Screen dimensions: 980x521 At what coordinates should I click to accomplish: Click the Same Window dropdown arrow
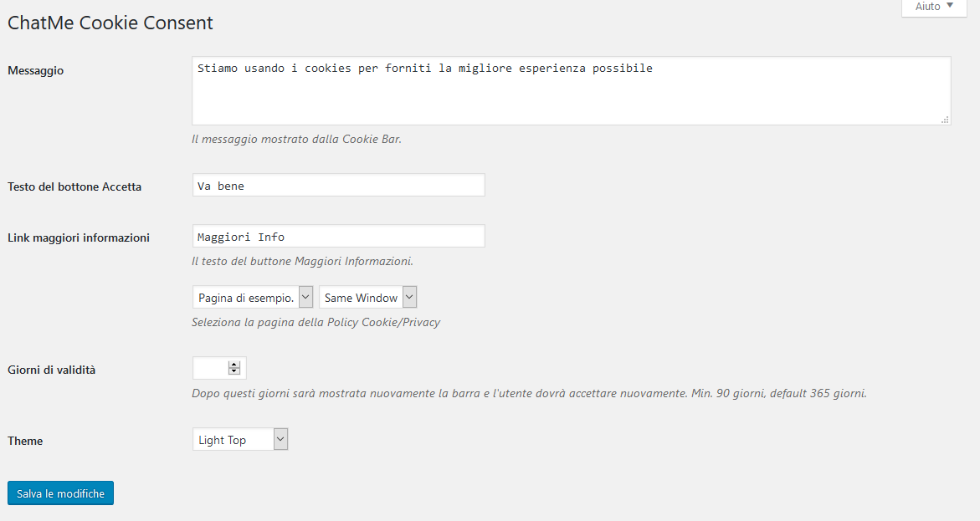pos(409,298)
